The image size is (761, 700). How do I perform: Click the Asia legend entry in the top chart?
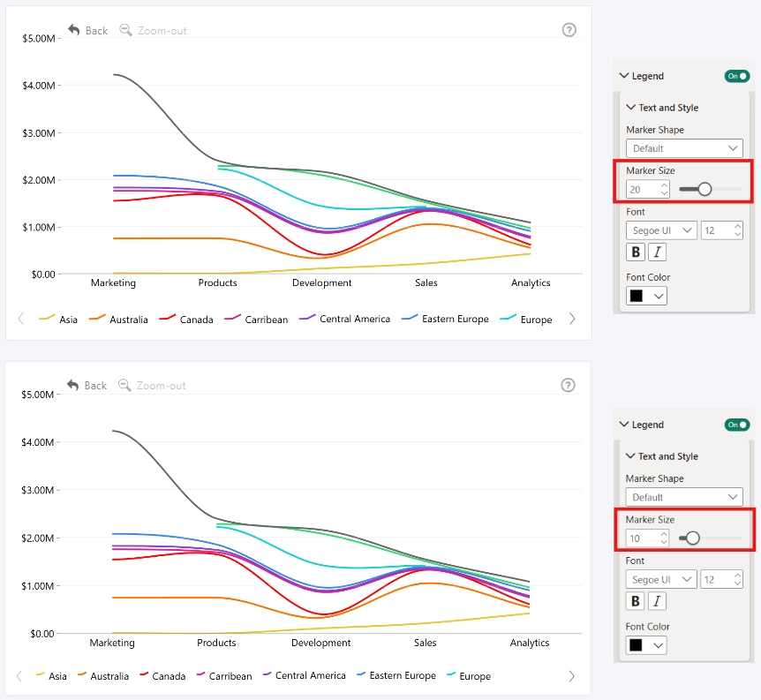click(58, 320)
